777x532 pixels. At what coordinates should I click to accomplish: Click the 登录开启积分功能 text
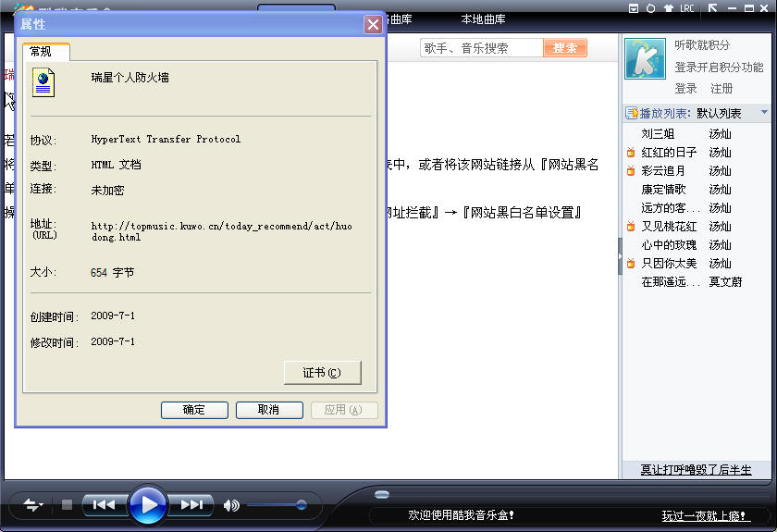[719, 67]
